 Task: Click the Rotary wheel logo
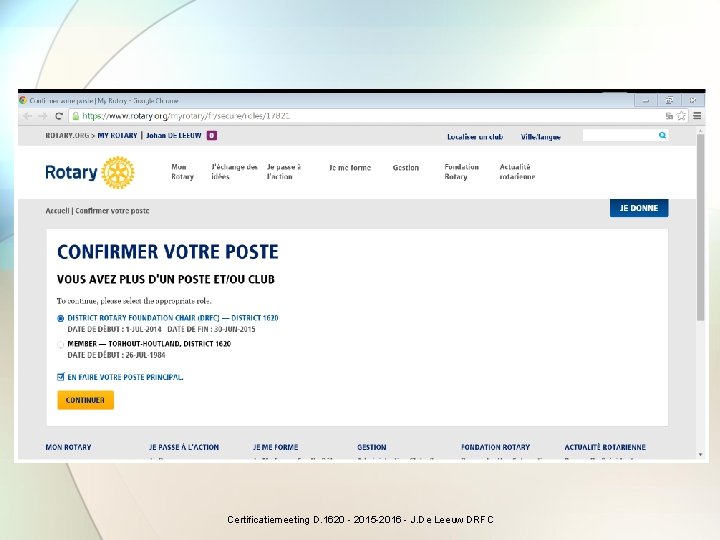(x=118, y=173)
